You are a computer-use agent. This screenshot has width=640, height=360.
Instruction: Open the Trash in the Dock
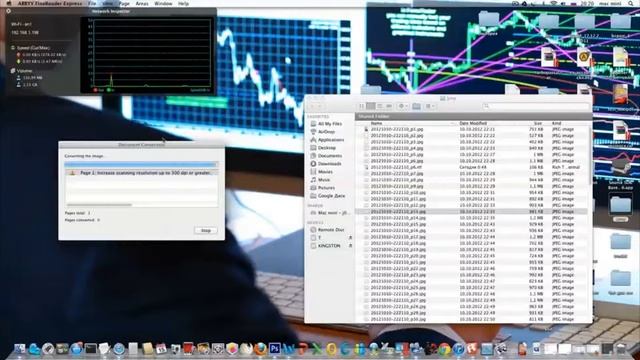(x=621, y=349)
